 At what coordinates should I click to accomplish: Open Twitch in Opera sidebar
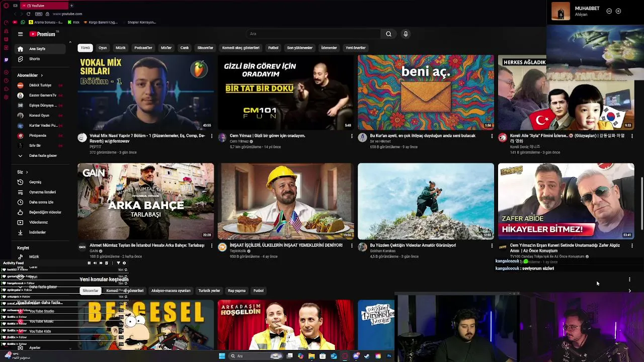coord(6,59)
